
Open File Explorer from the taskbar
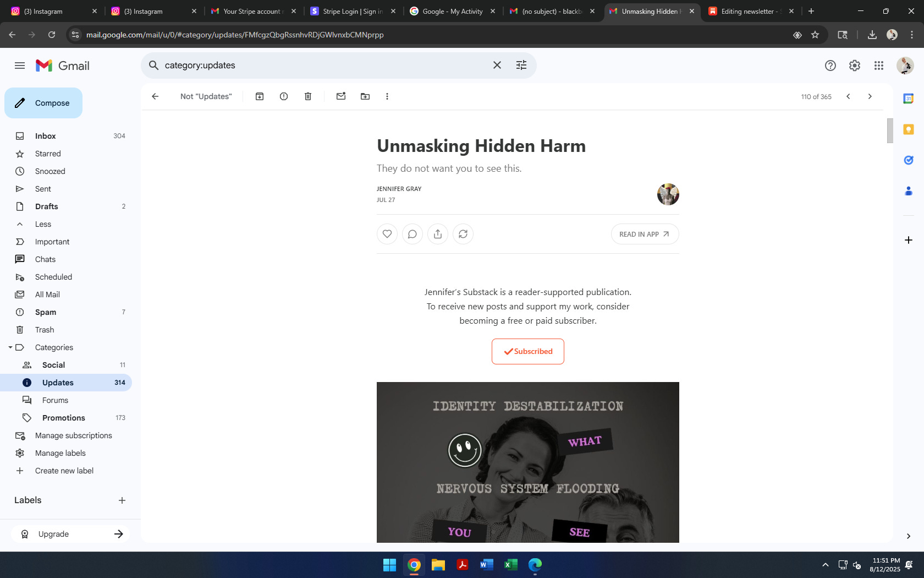click(x=438, y=565)
